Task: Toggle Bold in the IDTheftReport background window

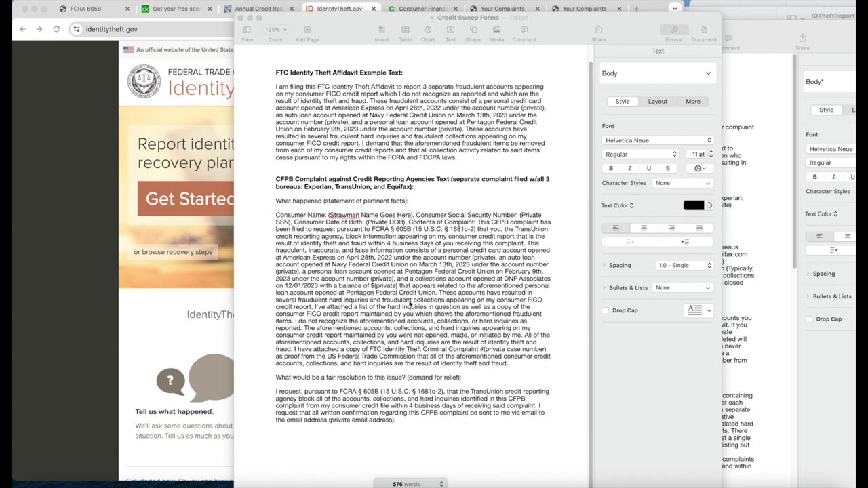Action: coord(814,177)
